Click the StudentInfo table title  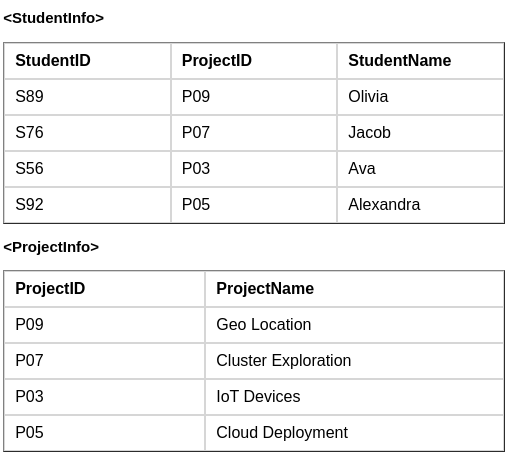(x=54, y=18)
